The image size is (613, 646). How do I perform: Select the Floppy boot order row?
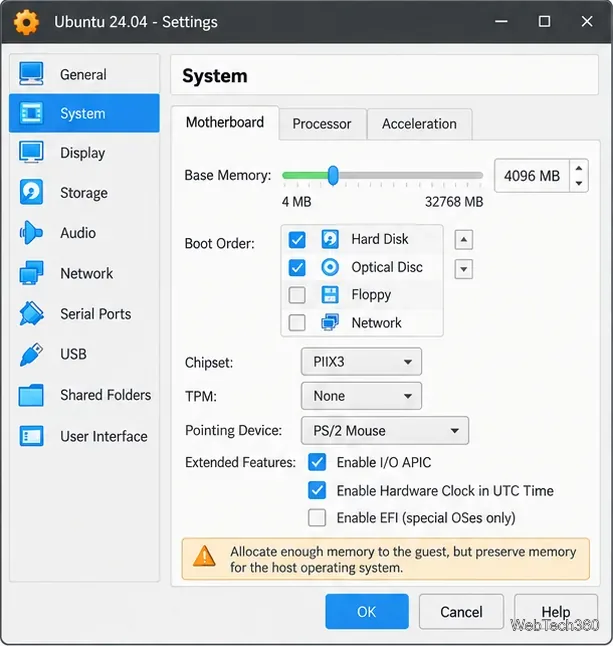pyautogui.click(x=362, y=295)
